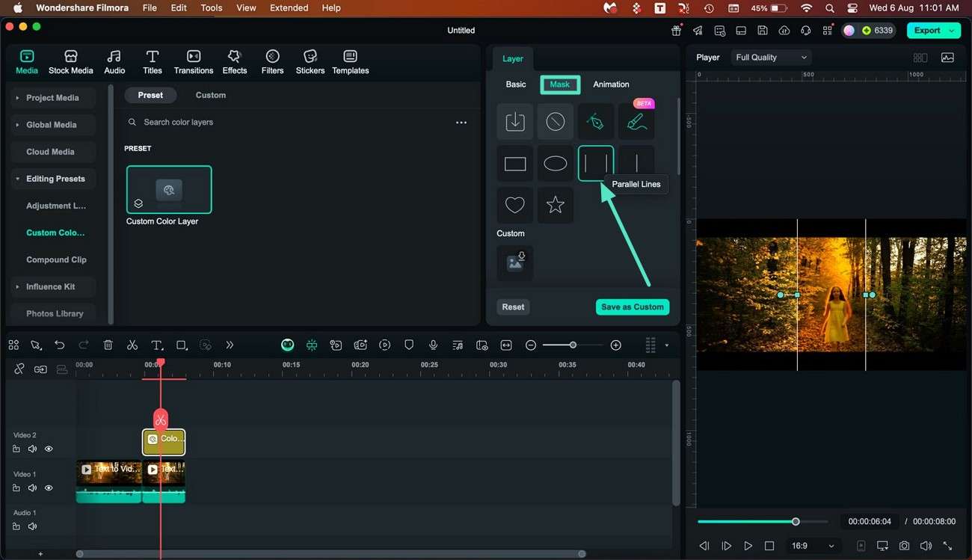972x560 pixels.
Task: Click the Reset button in Mask panel
Action: click(x=513, y=307)
